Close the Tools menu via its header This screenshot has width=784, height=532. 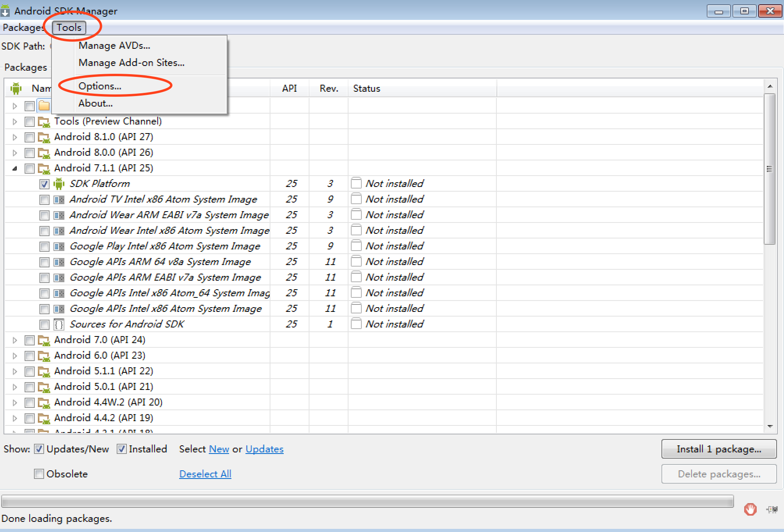69,28
